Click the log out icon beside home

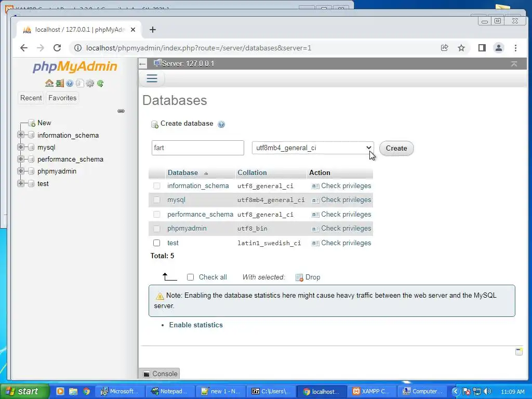[60, 83]
